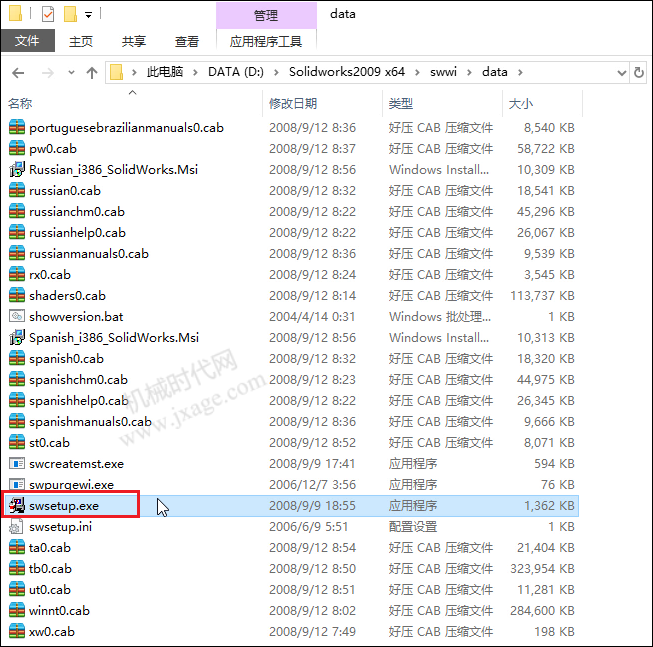
Task: Click the russianmanuals0.cab icon
Action: click(17, 254)
